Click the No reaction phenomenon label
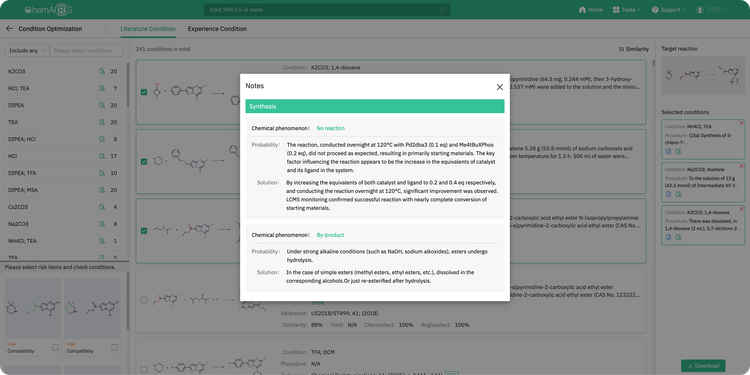Image resolution: width=750 pixels, height=375 pixels. [x=331, y=128]
